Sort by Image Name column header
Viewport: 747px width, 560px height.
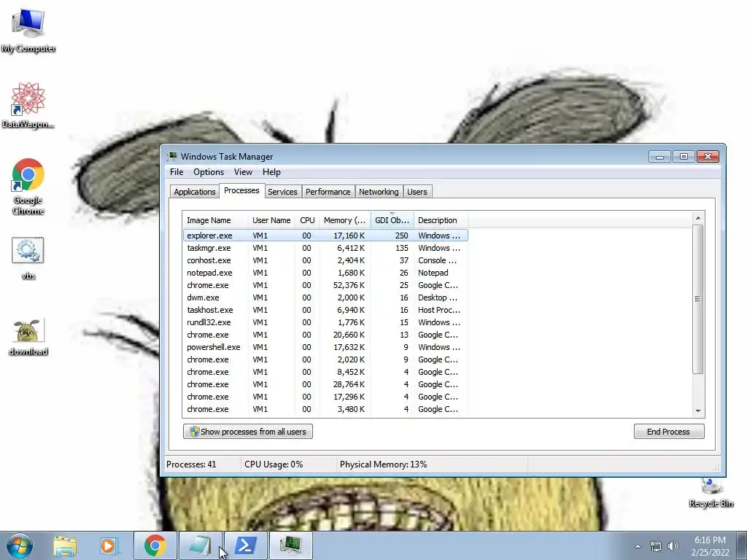(215, 220)
